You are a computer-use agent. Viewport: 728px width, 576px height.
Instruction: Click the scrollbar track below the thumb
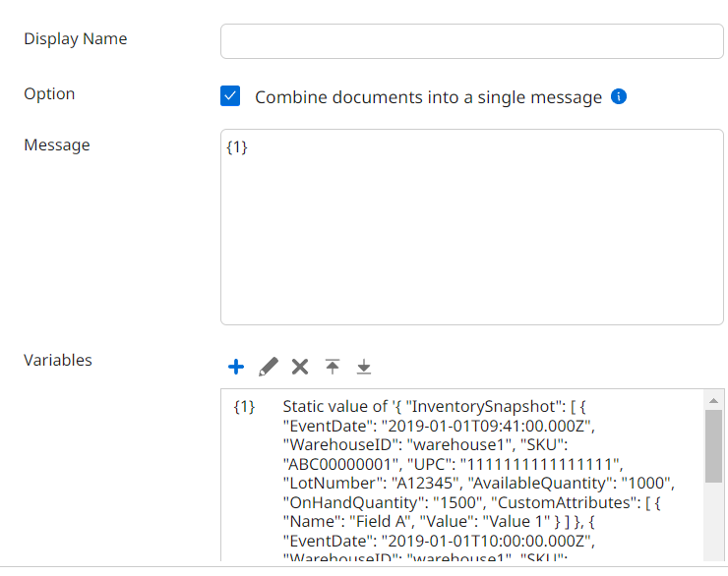click(713, 521)
